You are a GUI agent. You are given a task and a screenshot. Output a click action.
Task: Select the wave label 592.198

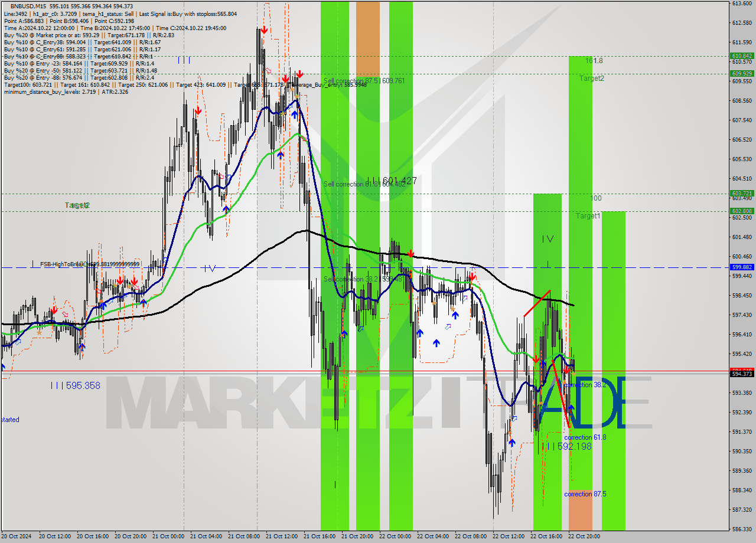click(566, 447)
